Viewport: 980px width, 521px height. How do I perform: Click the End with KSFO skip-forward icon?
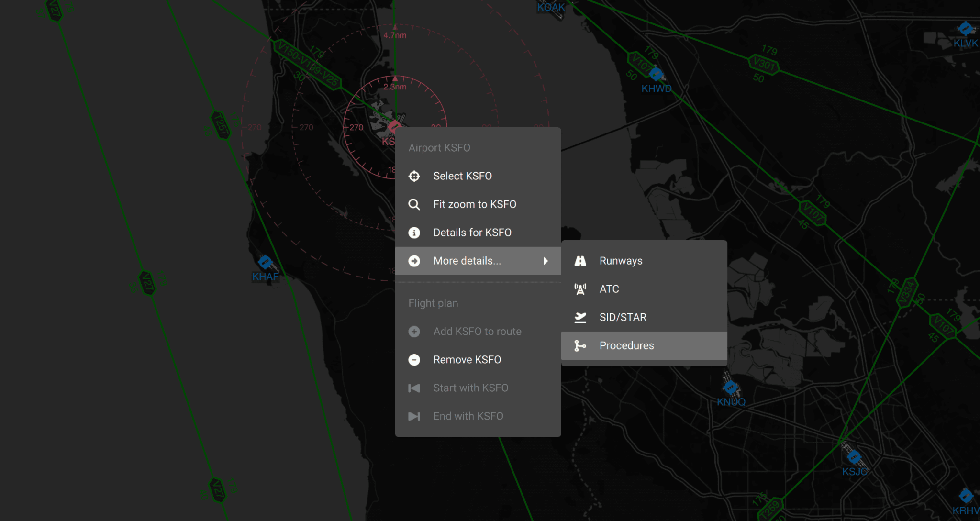point(414,416)
